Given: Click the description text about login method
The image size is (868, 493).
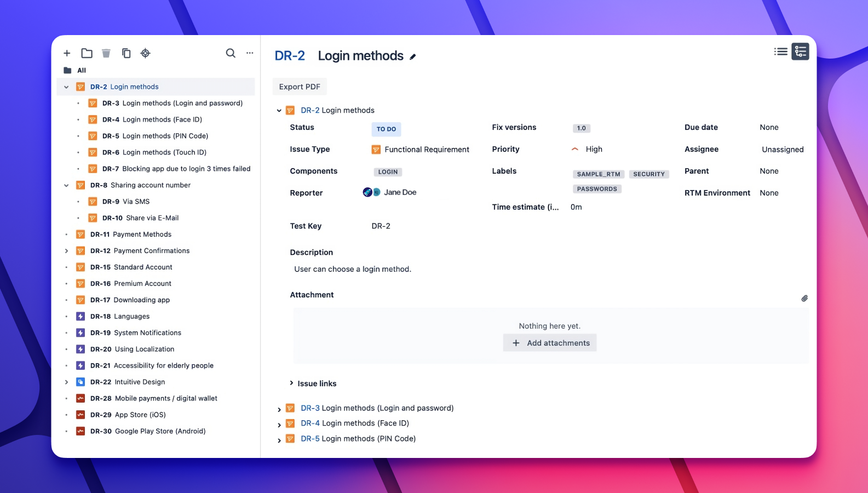Looking at the screenshot, I should 353,269.
